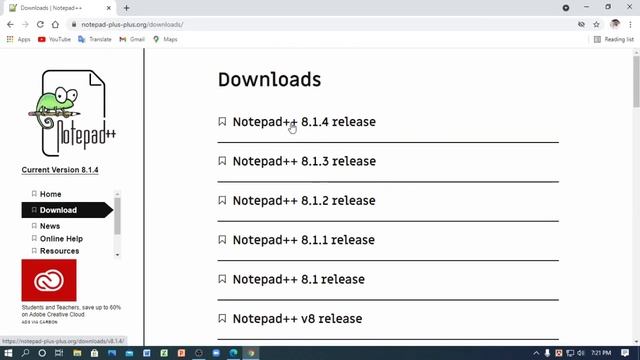Screen dimensions: 640x360
Task: Open Excel from the taskbar
Action: click(164, 353)
